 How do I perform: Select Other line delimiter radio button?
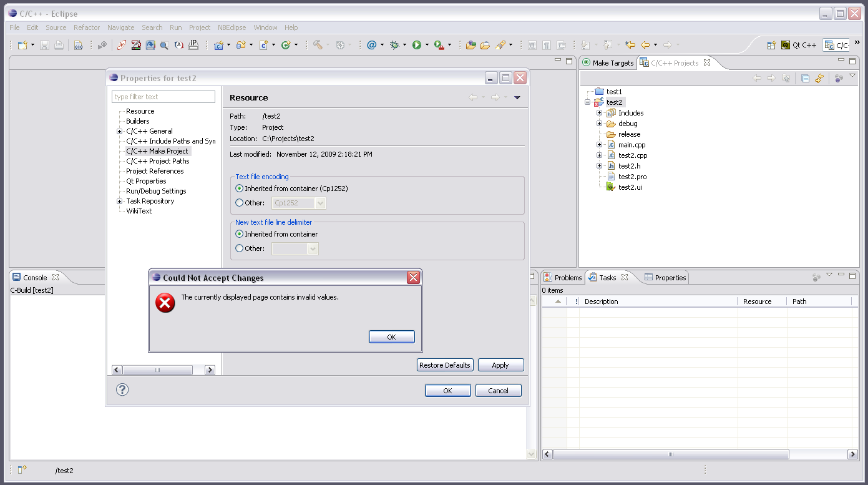click(x=239, y=248)
